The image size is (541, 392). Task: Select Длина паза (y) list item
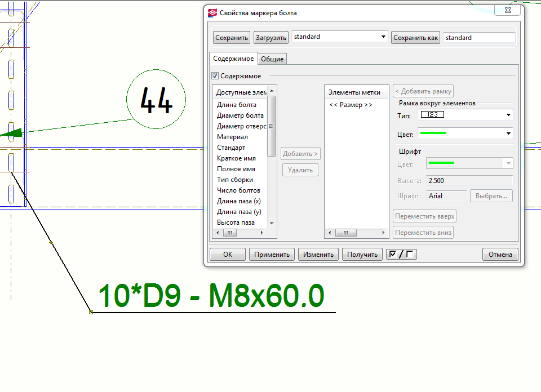click(x=239, y=212)
